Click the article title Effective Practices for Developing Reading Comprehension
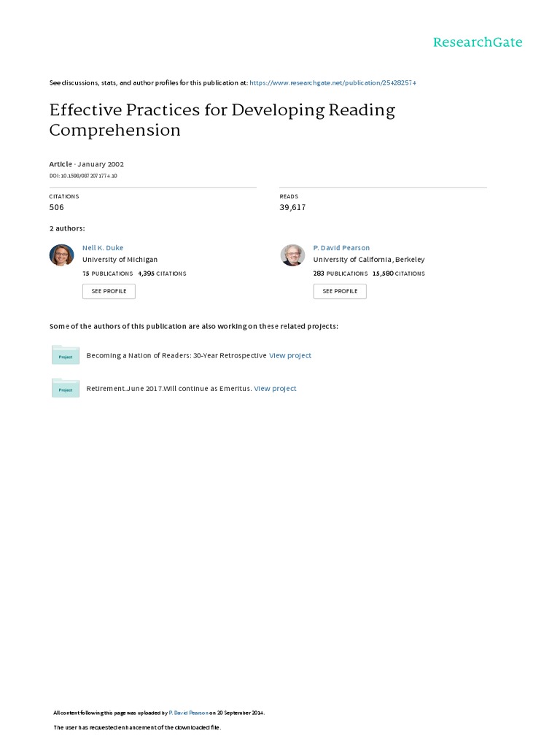 pyautogui.click(x=222, y=120)
